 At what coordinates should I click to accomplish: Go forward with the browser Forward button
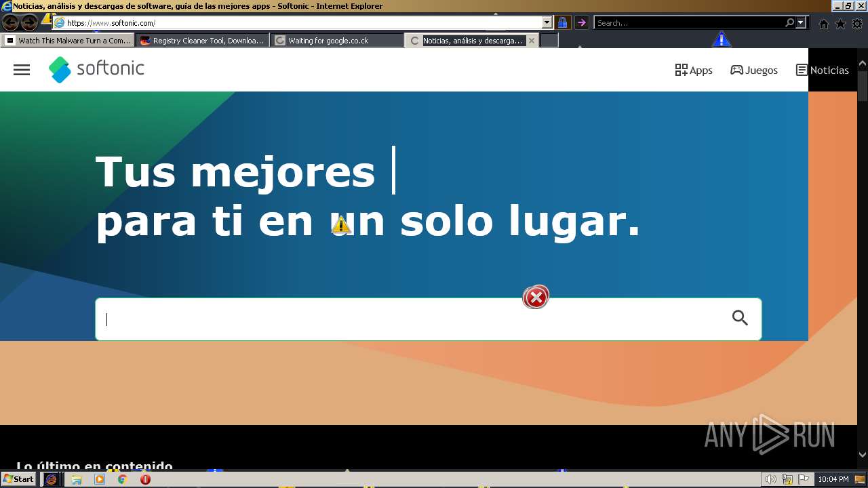pyautogui.click(x=29, y=23)
